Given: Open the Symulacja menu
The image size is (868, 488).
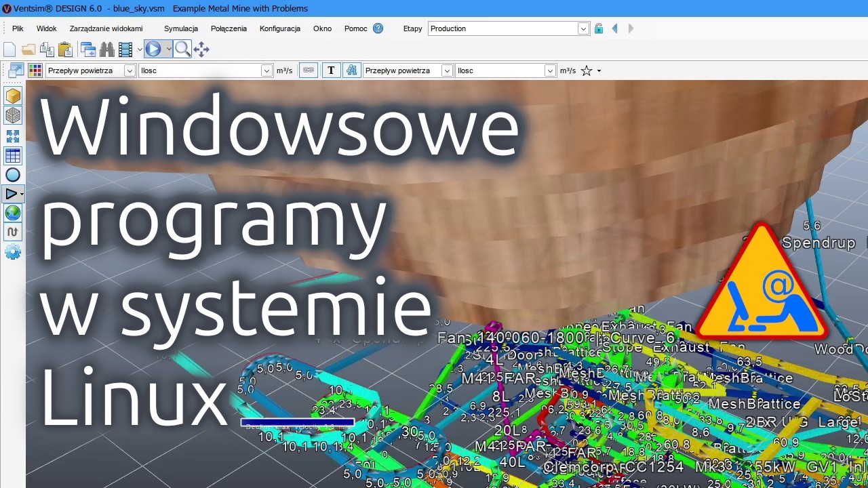Looking at the screenshot, I should point(181,28).
